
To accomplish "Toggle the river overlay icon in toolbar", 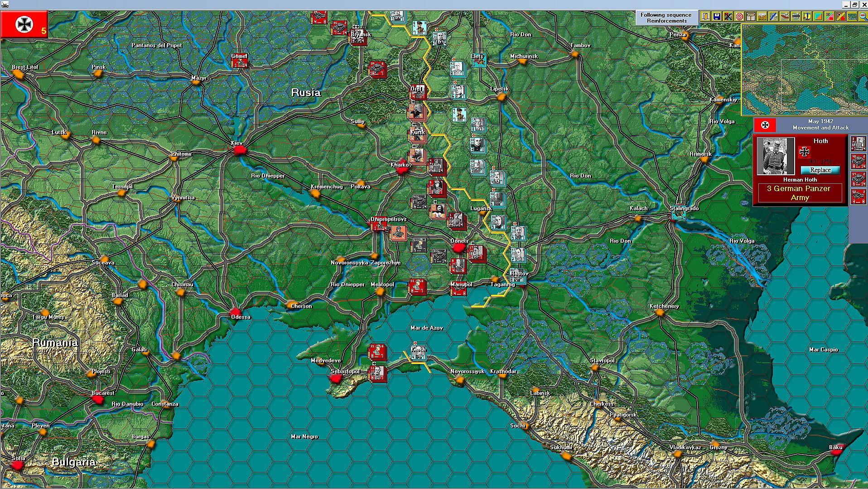I will (773, 17).
